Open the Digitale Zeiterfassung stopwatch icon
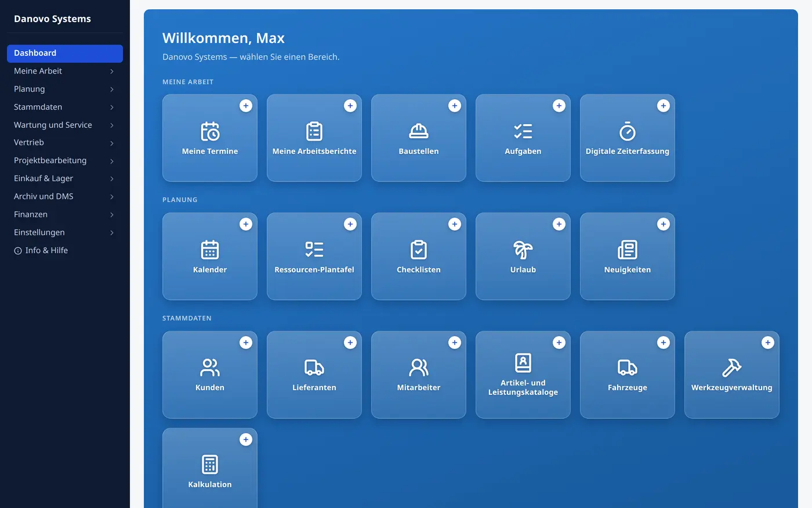 628,132
